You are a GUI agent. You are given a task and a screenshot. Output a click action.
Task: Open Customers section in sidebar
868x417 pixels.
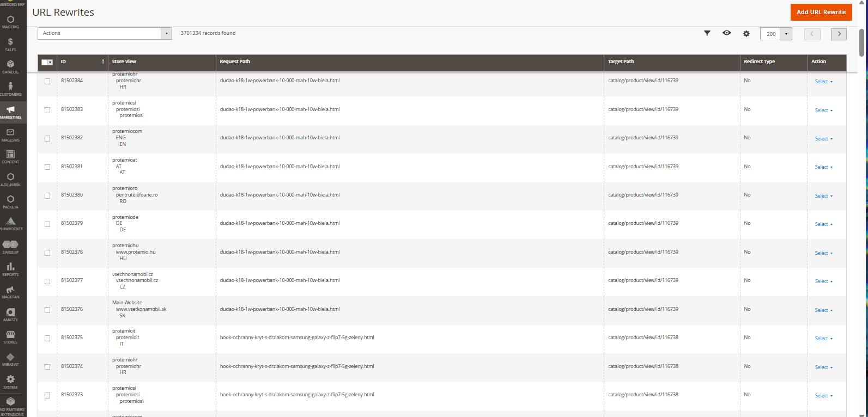(10, 89)
